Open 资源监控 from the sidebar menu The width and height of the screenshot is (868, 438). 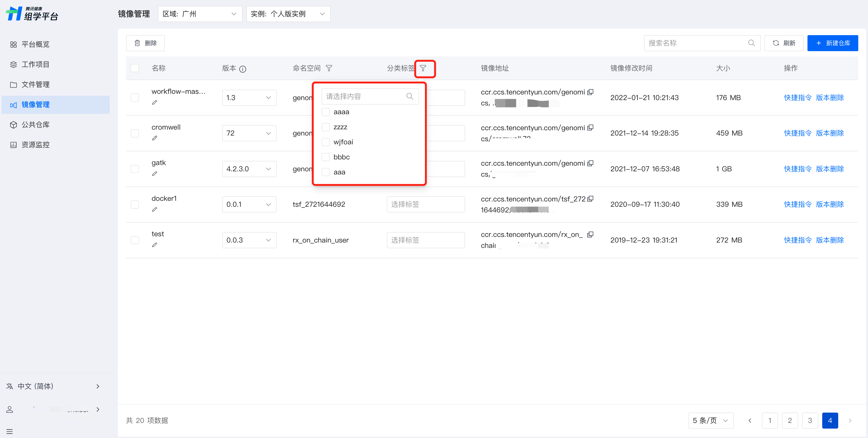(x=35, y=145)
